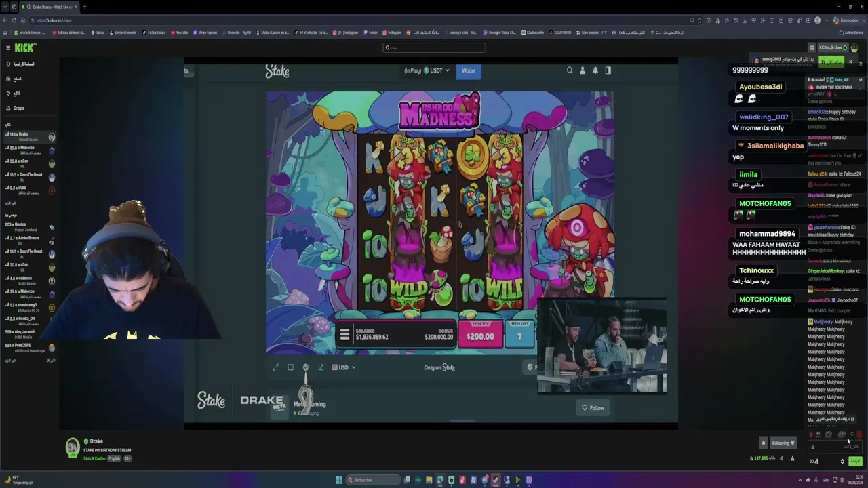The width and height of the screenshot is (868, 488).
Task: Click the Stake search magnifier icon
Action: (570, 70)
